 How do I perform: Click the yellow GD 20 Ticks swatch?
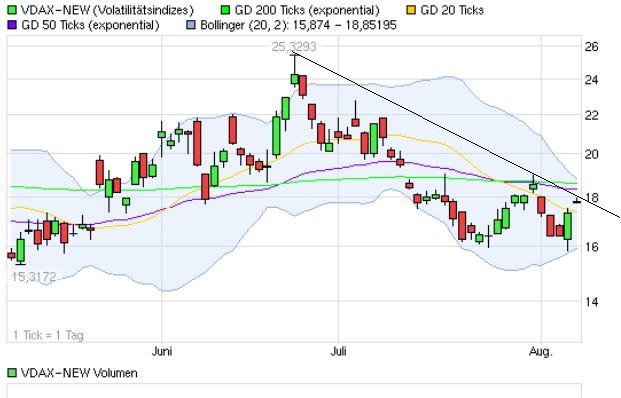pos(411,10)
